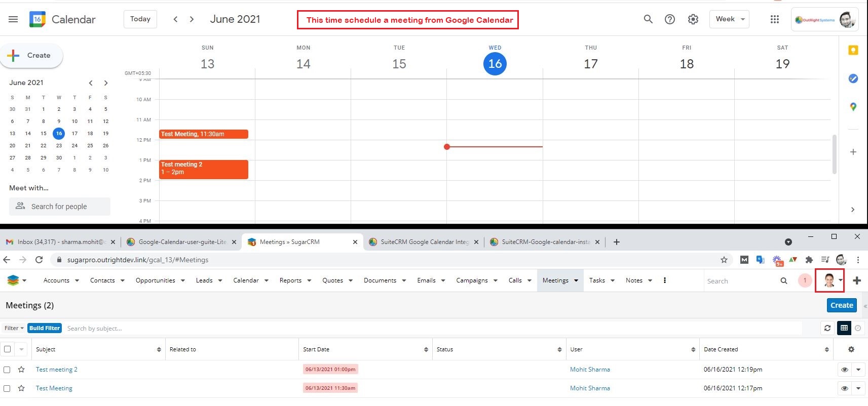Check the Test Meeting row checkbox

click(7, 388)
